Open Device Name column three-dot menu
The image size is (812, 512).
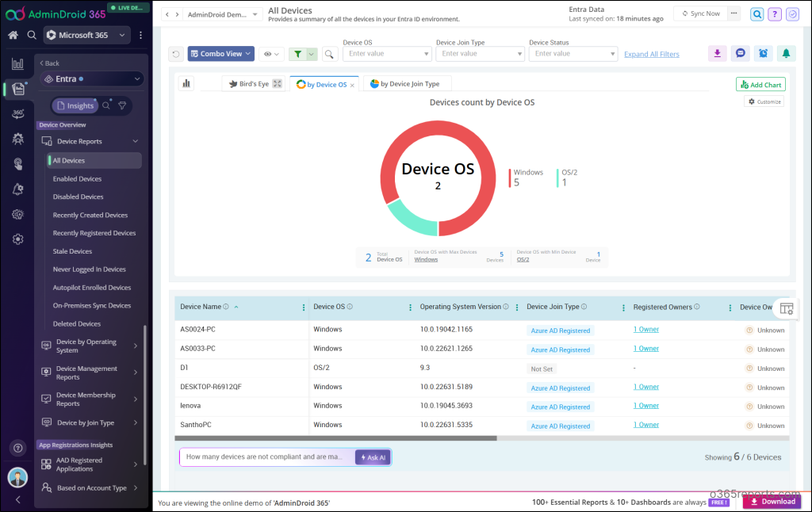tap(304, 308)
